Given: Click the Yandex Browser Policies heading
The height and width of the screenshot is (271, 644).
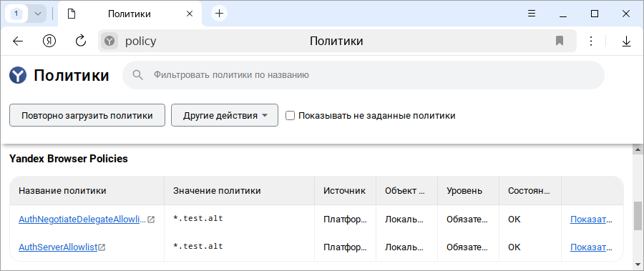Looking at the screenshot, I should pos(69,159).
